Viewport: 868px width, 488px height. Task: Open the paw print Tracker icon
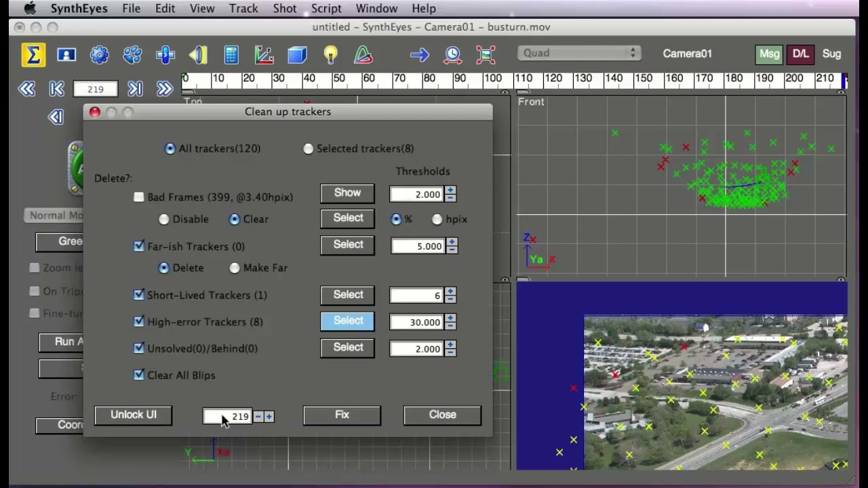[x=132, y=55]
